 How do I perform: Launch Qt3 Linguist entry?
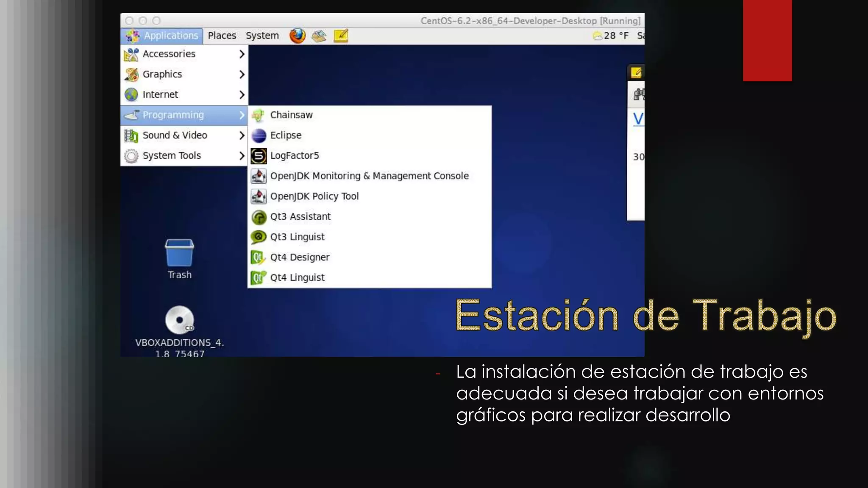[x=370, y=237]
